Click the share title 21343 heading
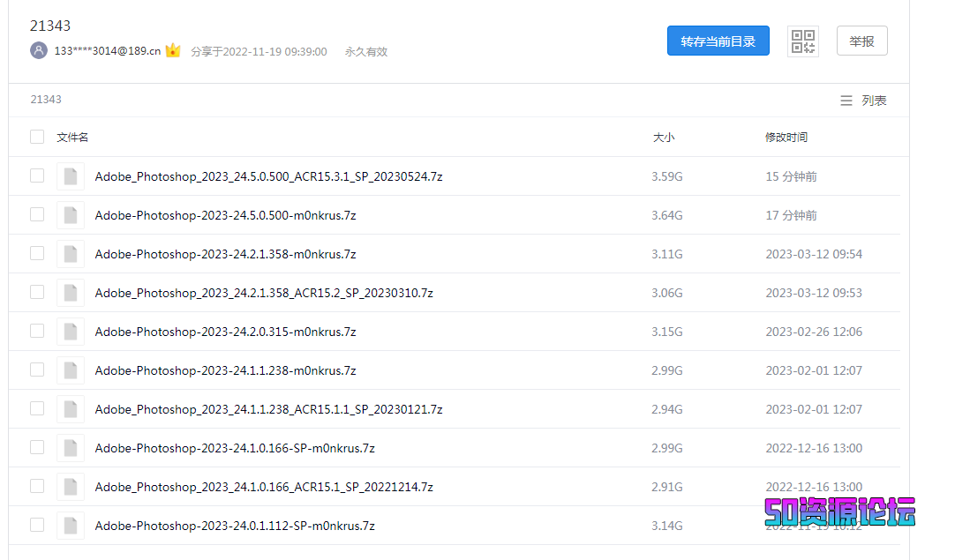The image size is (955, 560). pos(50,26)
